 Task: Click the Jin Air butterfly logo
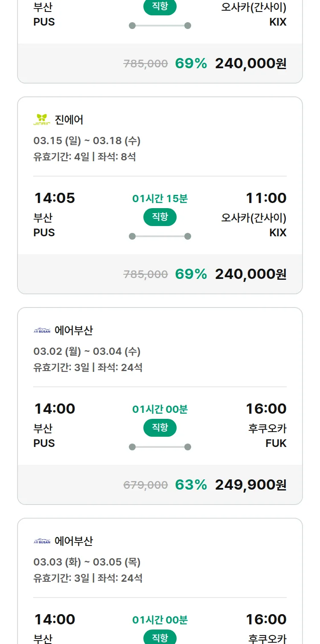coord(42,120)
